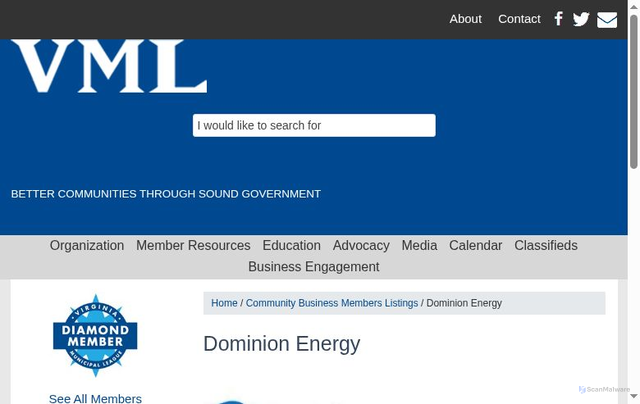640x404 pixels.
Task: Open the About page
Action: tap(465, 19)
